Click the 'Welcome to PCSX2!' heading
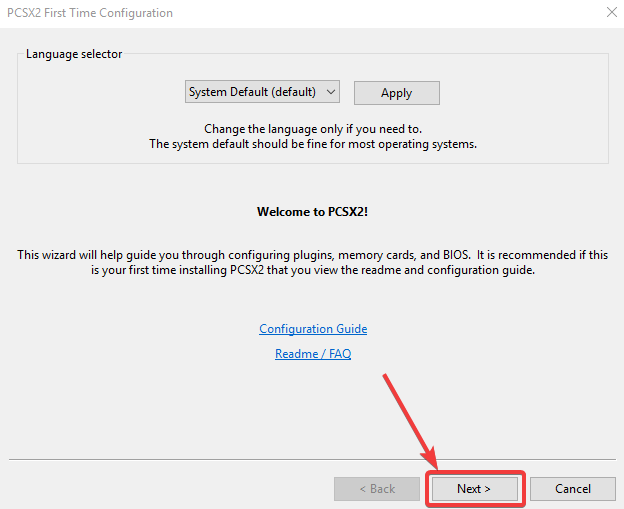Screen dimensions: 624x509 pos(312,212)
